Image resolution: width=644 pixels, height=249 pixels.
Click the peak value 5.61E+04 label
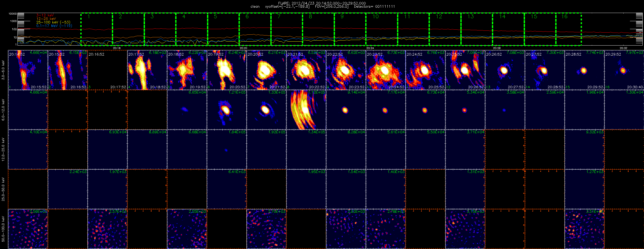click(396, 132)
